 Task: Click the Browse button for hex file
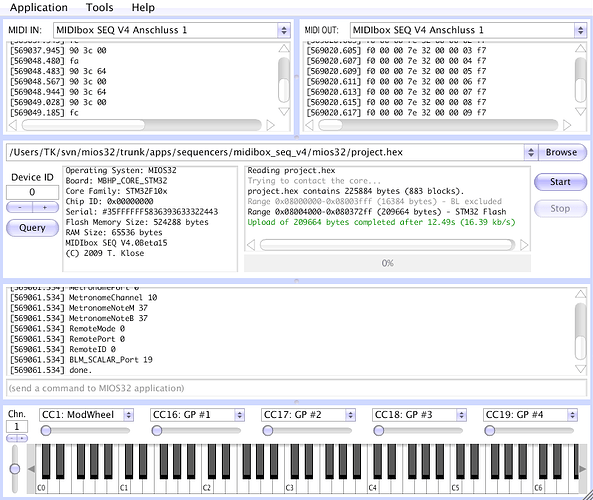[561, 152]
